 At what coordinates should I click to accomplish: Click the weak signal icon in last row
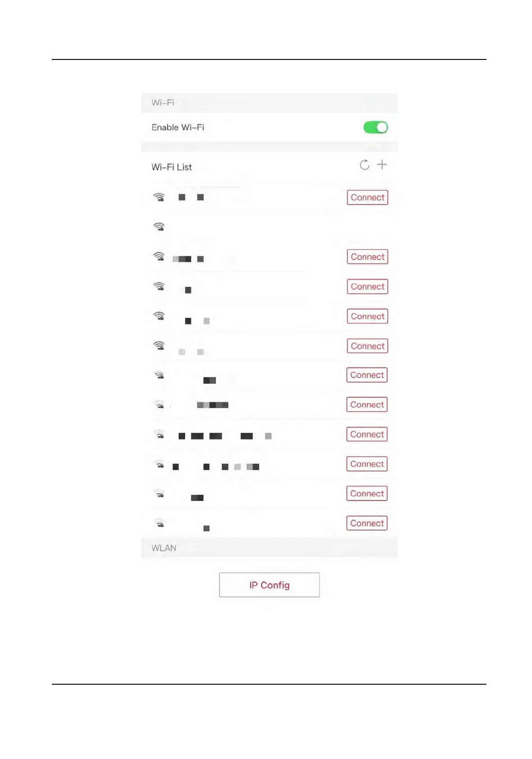click(x=159, y=523)
